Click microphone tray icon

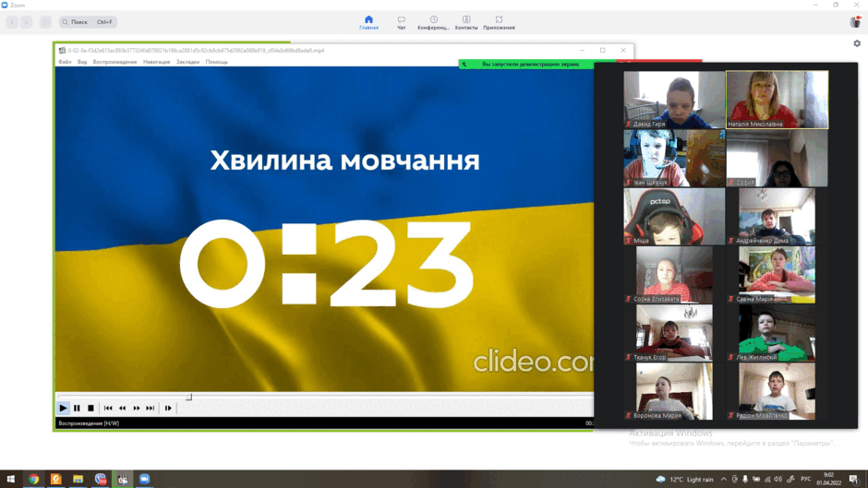coord(745,479)
